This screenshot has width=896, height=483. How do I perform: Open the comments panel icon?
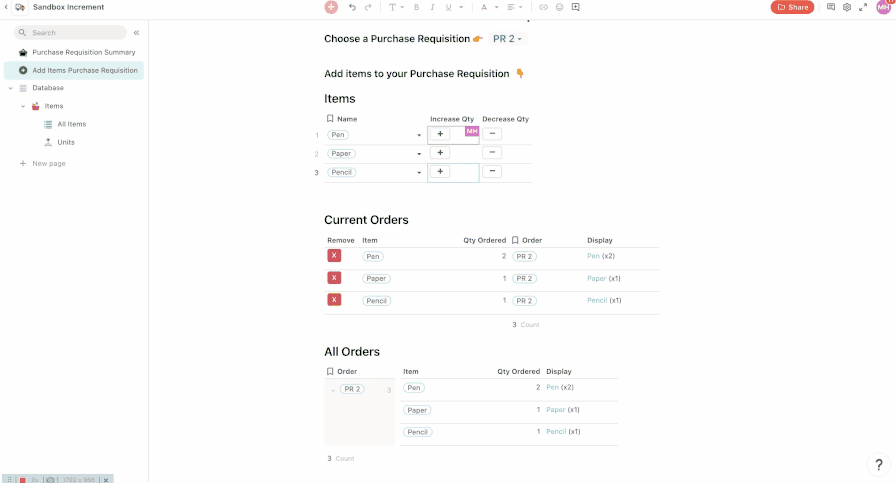pos(831,7)
